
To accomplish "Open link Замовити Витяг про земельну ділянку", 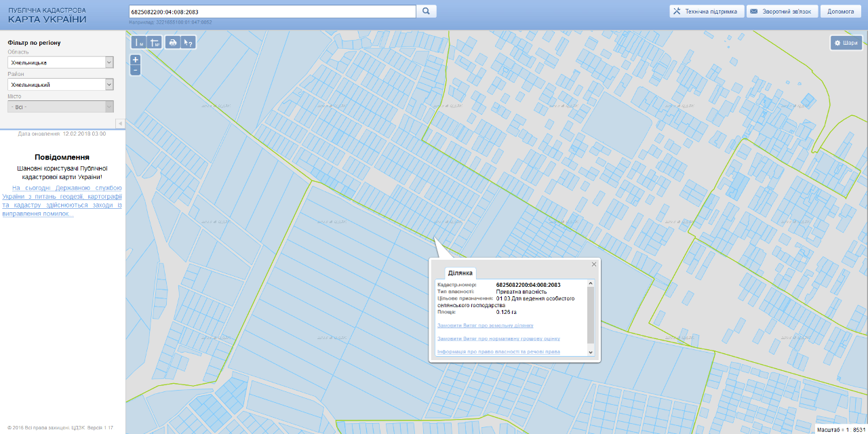I will [486, 325].
